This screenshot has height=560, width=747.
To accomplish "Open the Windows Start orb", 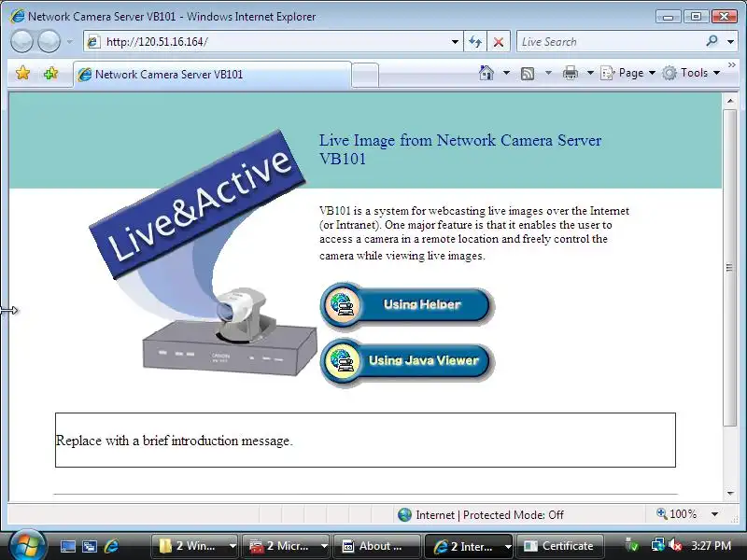I will pyautogui.click(x=26, y=546).
